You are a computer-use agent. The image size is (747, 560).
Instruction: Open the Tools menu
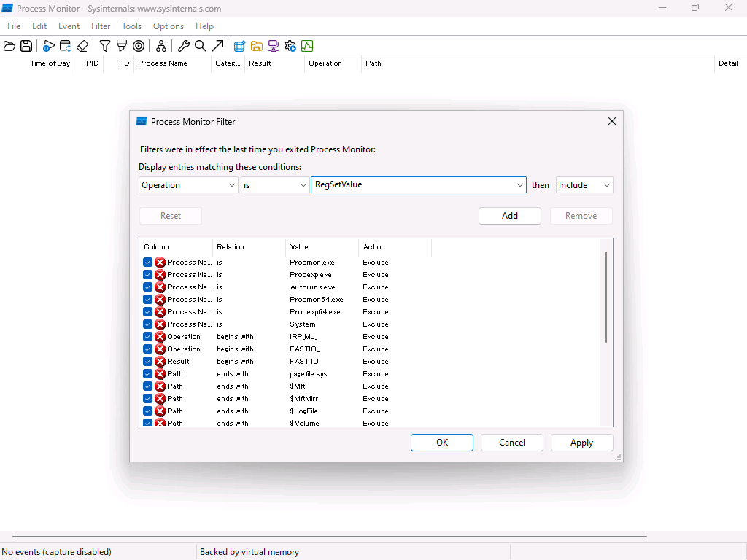pos(131,26)
